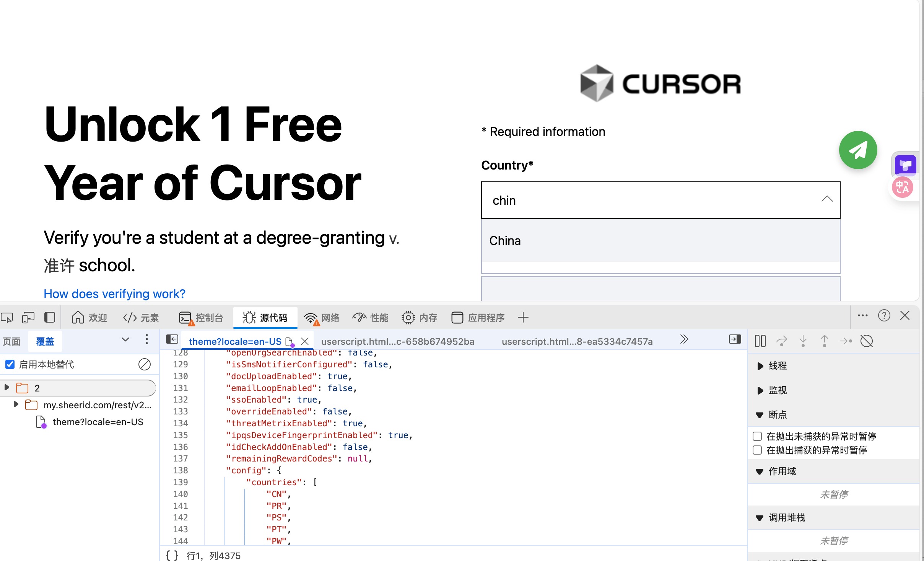Toggle device emulation icon
The height and width of the screenshot is (561, 924).
tap(28, 318)
